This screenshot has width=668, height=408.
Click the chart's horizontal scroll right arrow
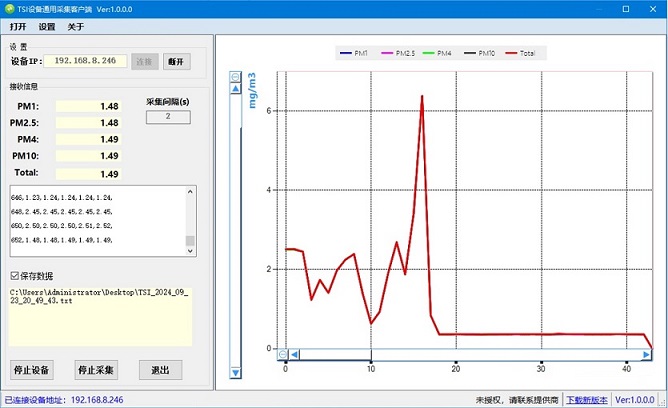click(646, 354)
